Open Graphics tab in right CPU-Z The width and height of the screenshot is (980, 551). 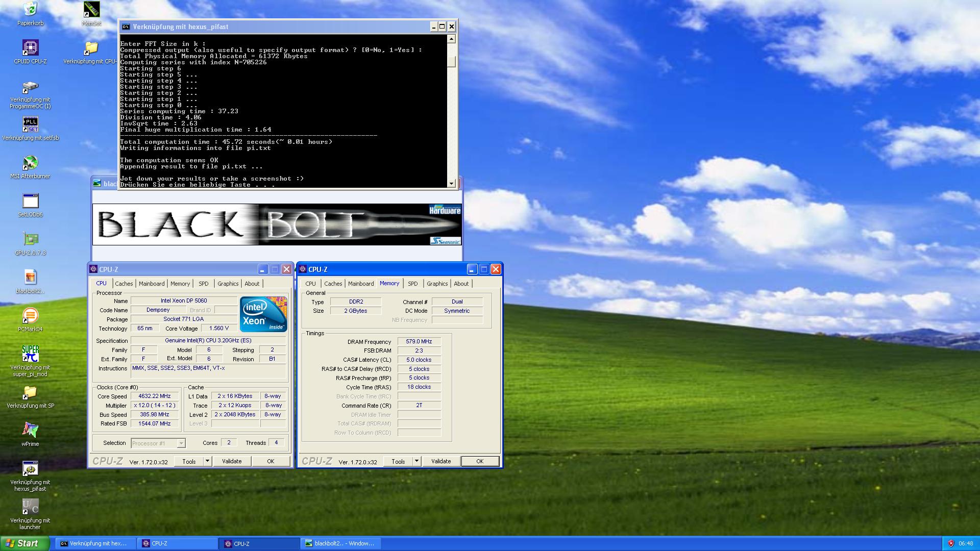point(437,284)
